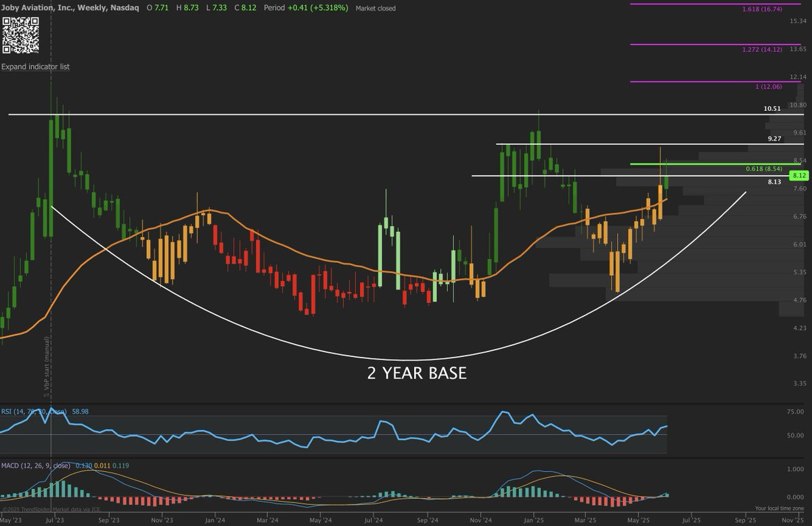Image resolution: width=812 pixels, height=526 pixels.
Task: Click the green 8.12 current price tag
Action: (799, 175)
